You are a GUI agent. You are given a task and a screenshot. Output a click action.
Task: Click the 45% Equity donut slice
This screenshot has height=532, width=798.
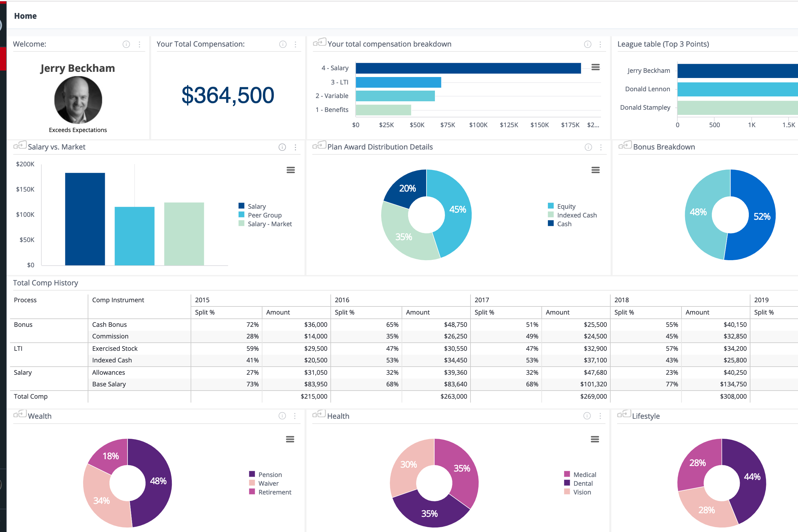tap(457, 210)
